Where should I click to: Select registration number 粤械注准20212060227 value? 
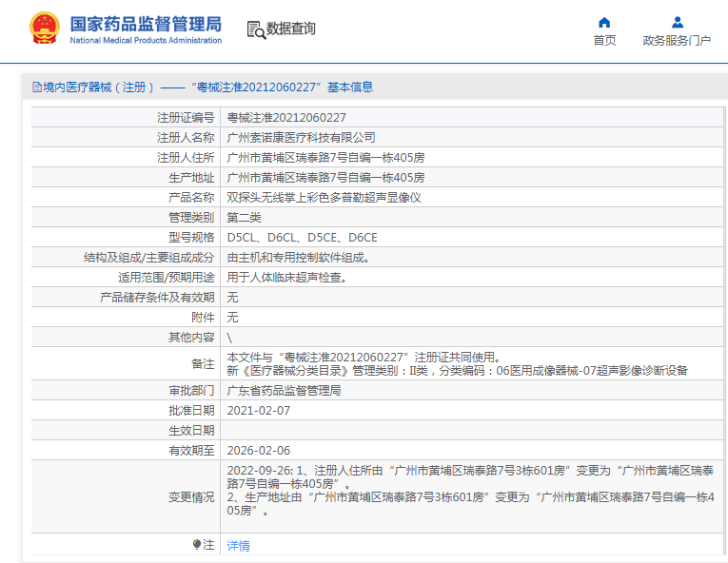point(286,118)
